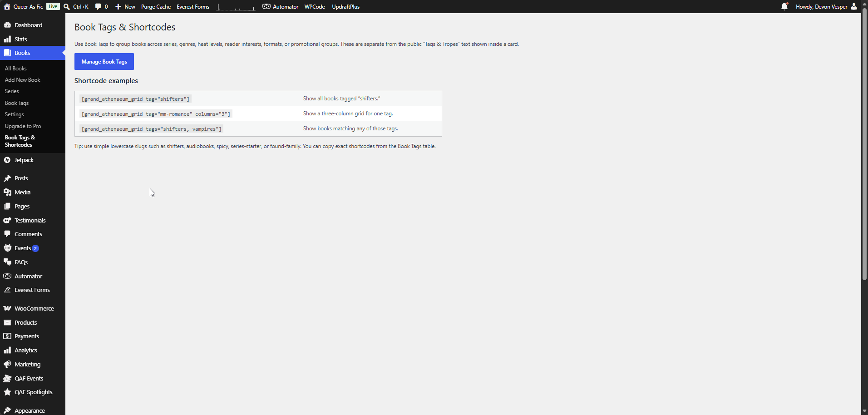The width and height of the screenshot is (868, 415).
Task: Open the Automator robot icon in toolbar
Action: pyautogui.click(x=266, y=6)
